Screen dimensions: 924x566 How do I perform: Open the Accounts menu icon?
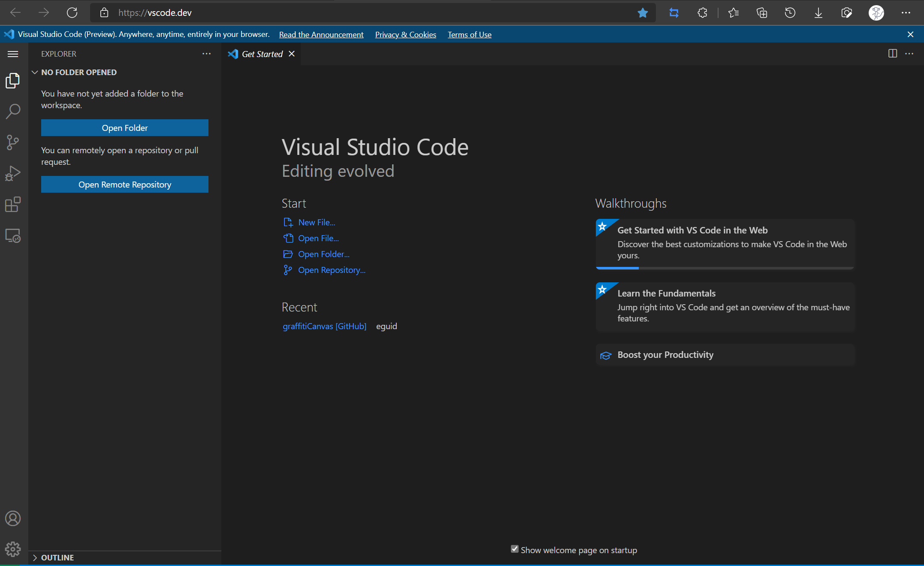tap(13, 518)
